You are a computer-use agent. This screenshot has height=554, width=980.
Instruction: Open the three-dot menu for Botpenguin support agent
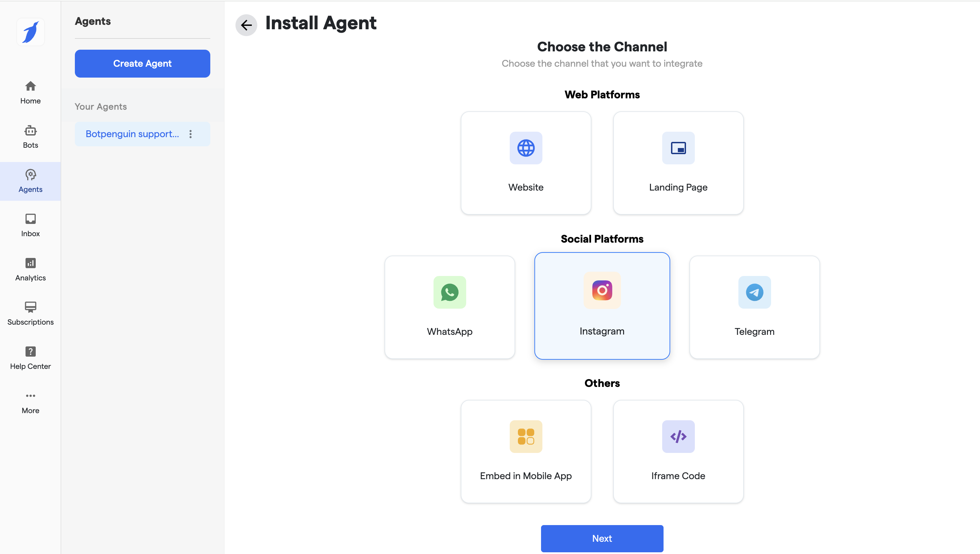point(191,134)
